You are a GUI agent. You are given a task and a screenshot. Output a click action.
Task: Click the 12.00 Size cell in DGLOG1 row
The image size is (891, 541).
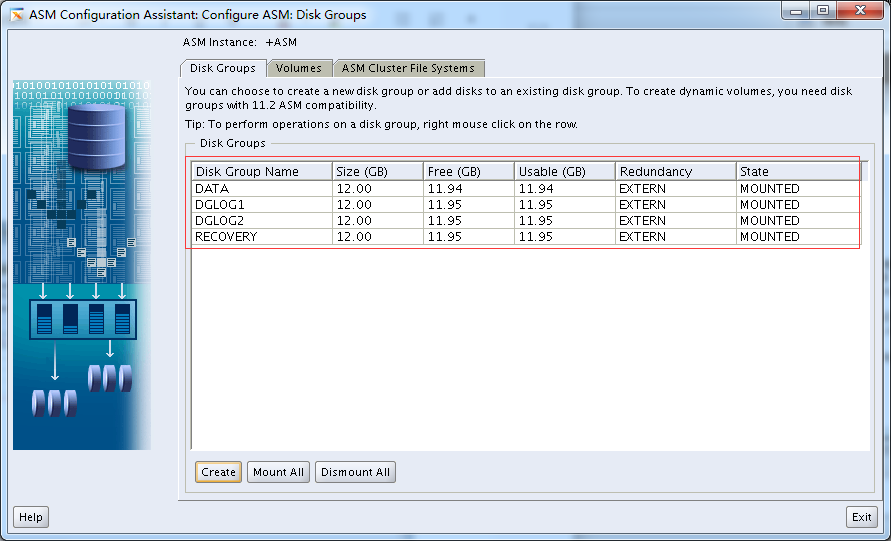click(x=378, y=205)
